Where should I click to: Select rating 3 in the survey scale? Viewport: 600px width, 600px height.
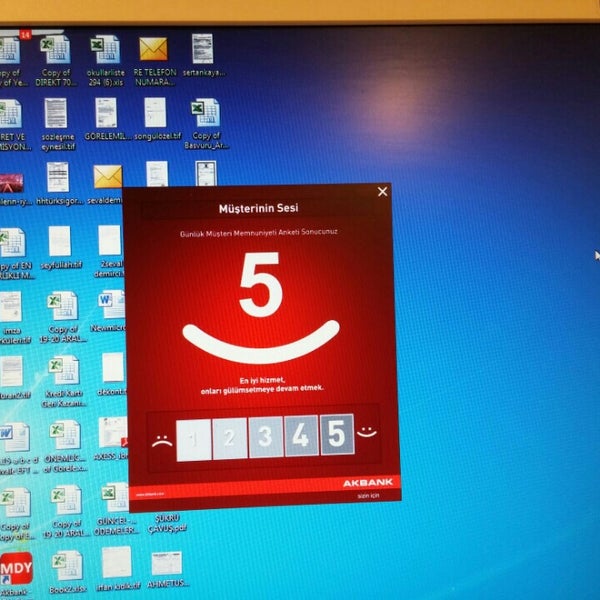[x=266, y=437]
